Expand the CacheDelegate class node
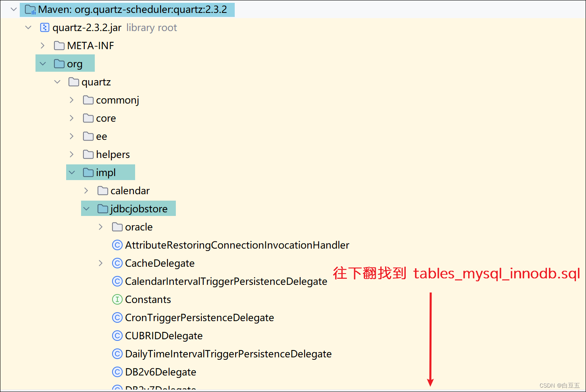The image size is (586, 392). pos(101,263)
